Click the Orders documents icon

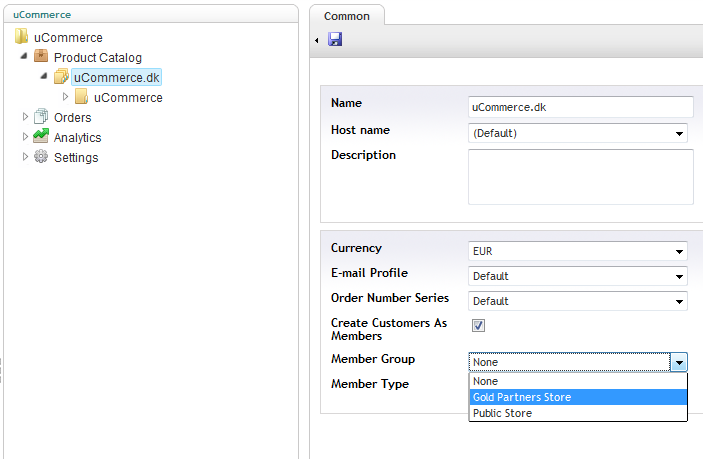click(41, 117)
